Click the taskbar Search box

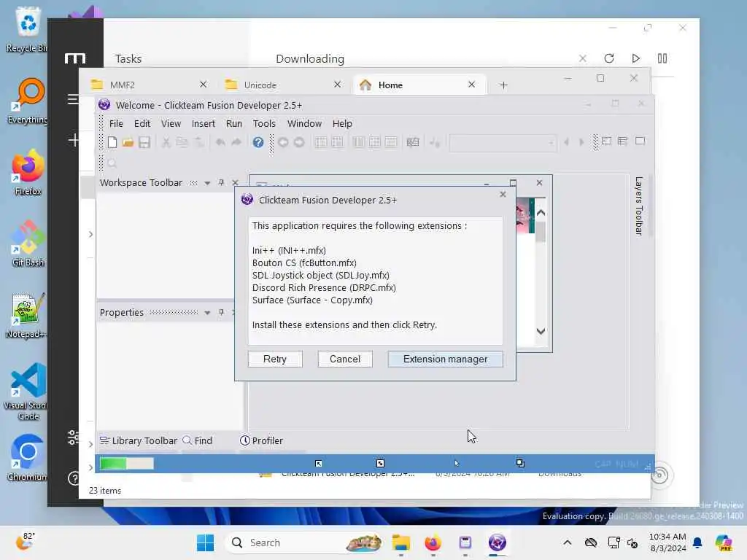(x=305, y=542)
